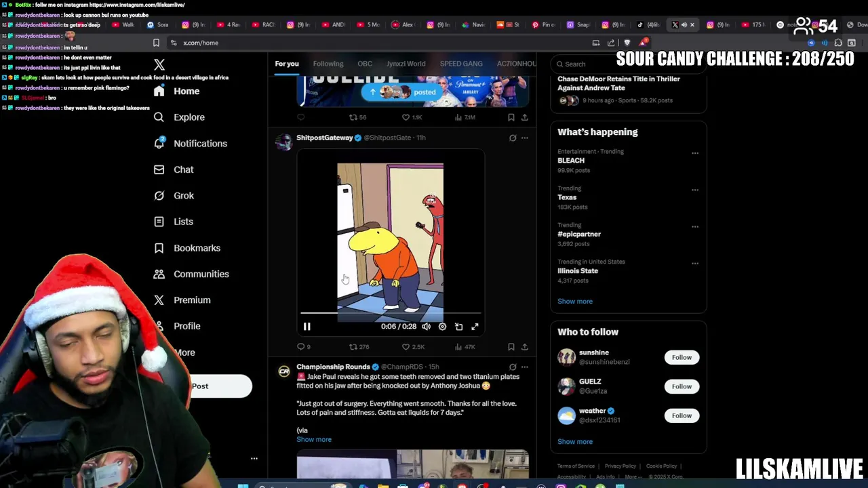Image resolution: width=868 pixels, height=488 pixels.
Task: Open Explore in the sidebar
Action: (x=179, y=117)
